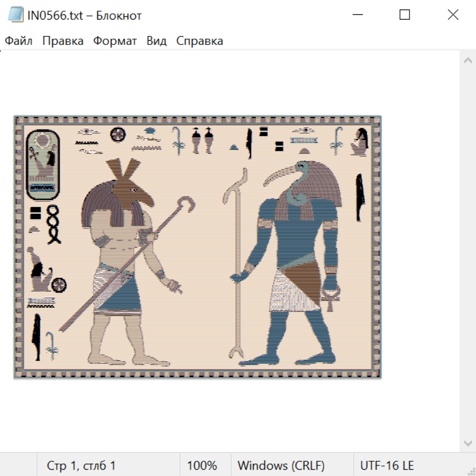Click the scroll up arrow
The width and height of the screenshot is (476, 476).
click(x=468, y=60)
